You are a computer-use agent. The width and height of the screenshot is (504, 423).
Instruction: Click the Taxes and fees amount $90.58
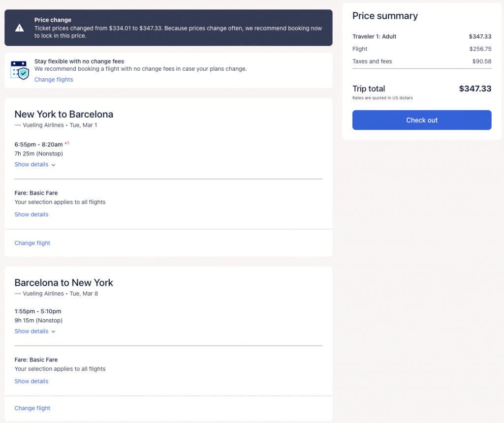coord(481,61)
